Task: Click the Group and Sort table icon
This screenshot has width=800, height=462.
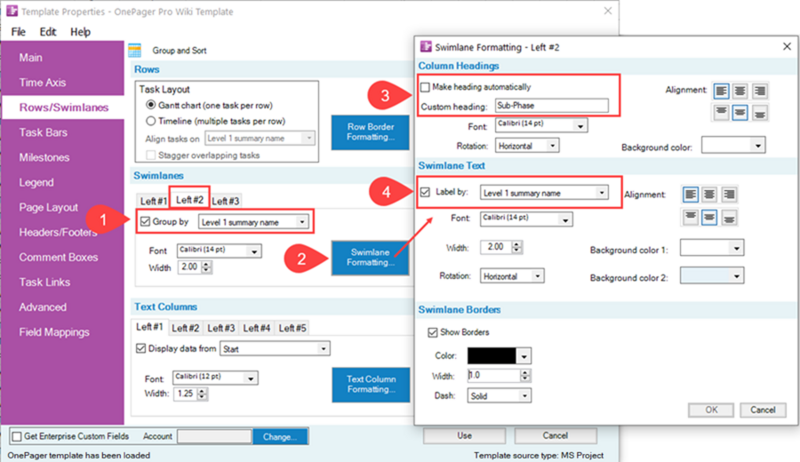Action: click(135, 50)
